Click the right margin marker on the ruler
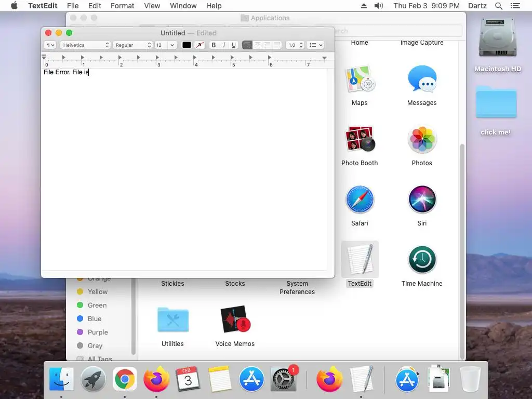Image resolution: width=532 pixels, height=399 pixels. point(324,58)
